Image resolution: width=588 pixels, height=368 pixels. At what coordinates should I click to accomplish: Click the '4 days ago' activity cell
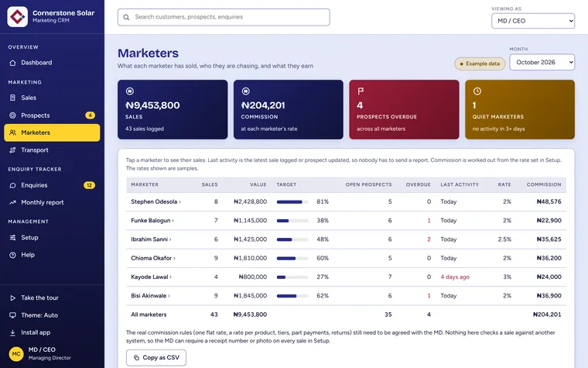455,277
